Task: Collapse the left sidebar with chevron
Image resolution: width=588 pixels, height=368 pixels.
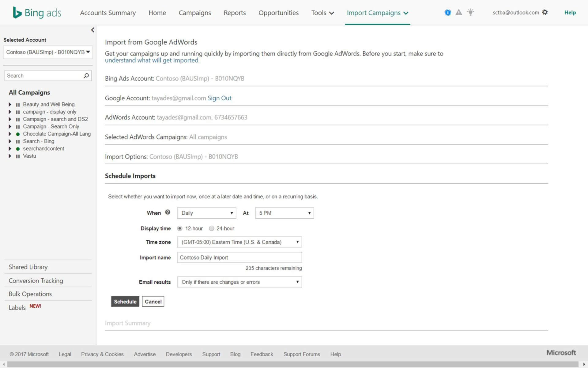Action: point(92,30)
